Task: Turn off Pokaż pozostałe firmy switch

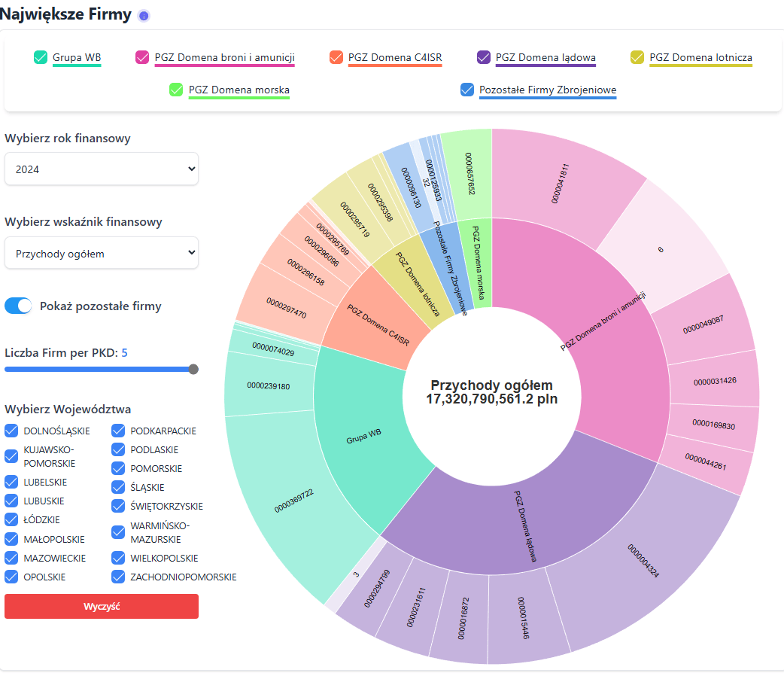Action: 19,306
